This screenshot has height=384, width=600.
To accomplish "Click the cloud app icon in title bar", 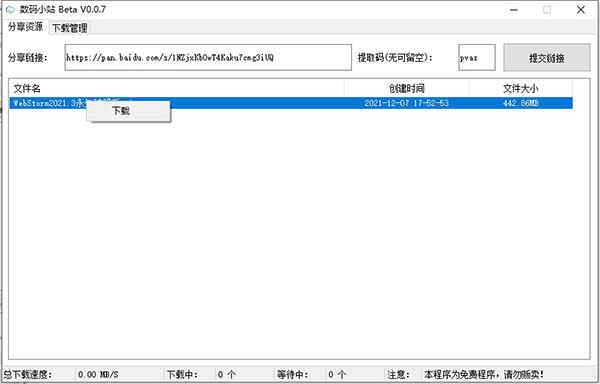I will (10, 9).
